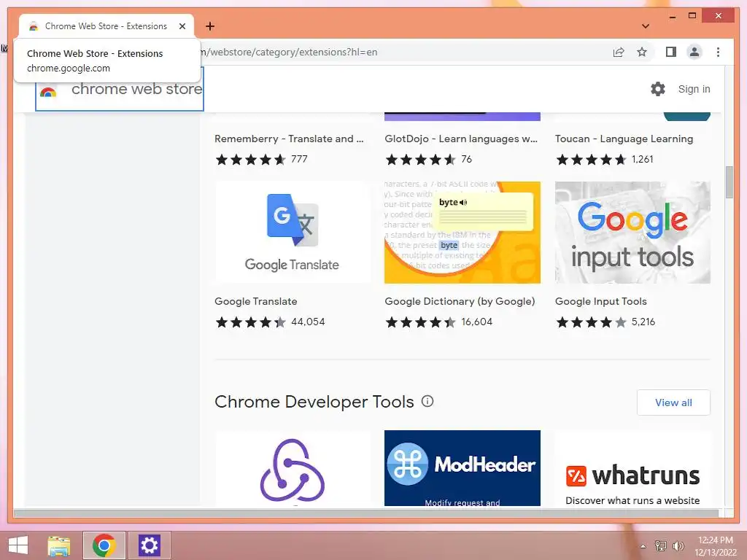The height and width of the screenshot is (560, 747).
Task: Click the horizontal scrollbar at window bottom
Action: [x=366, y=513]
